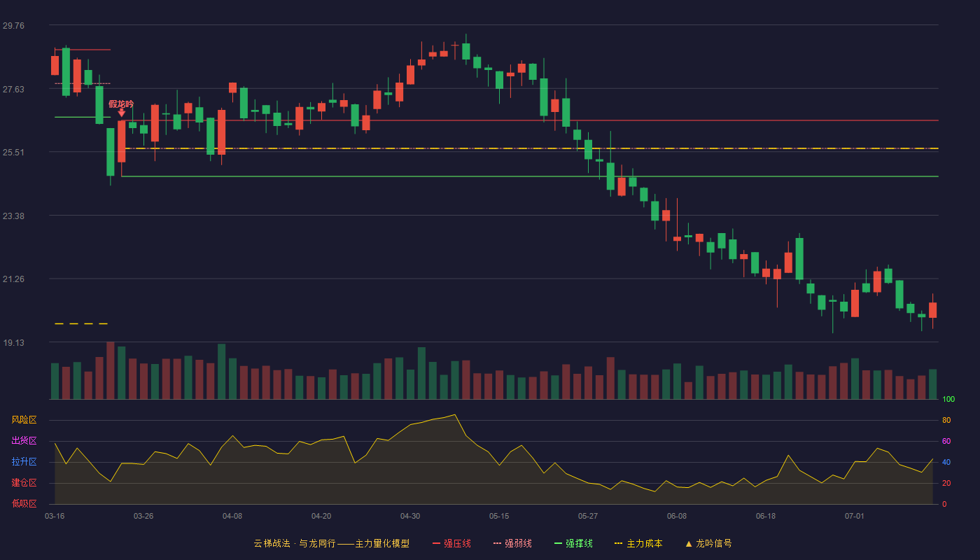The image size is (980, 560).
Task: Click the 04-30 date axis label
Action: (410, 516)
